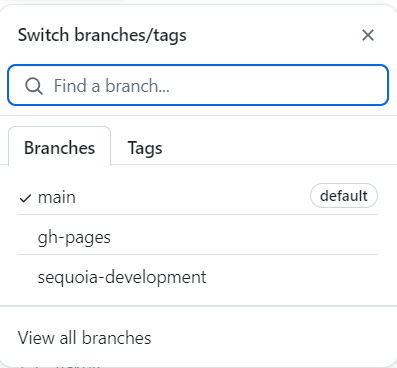Switch to the gh-pages branch
397x368 pixels.
(198, 236)
